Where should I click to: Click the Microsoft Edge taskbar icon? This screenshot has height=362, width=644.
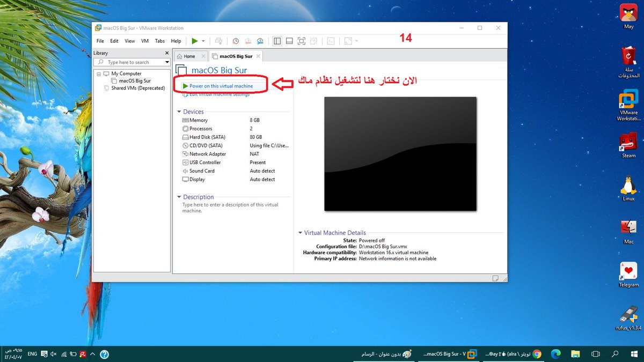(556, 354)
